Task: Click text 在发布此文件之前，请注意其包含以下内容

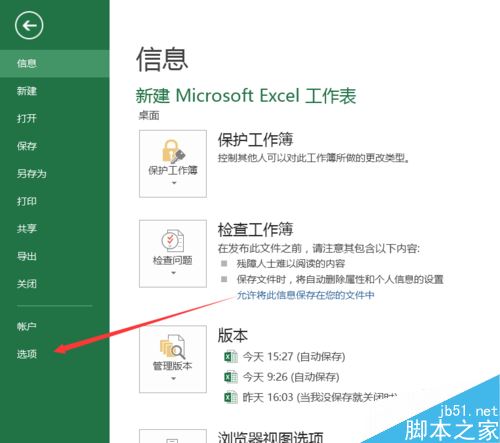Action: point(319,248)
